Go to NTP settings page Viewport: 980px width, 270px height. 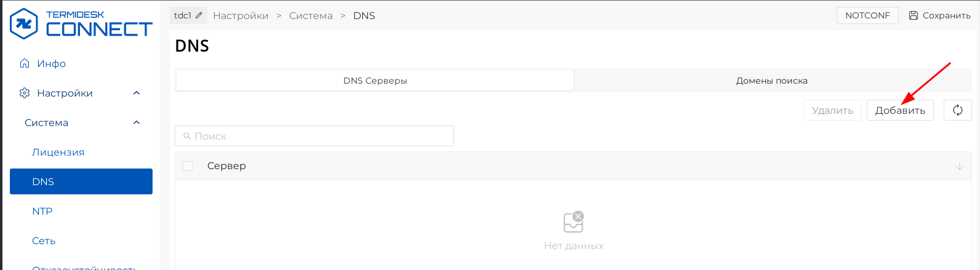pyautogui.click(x=42, y=211)
